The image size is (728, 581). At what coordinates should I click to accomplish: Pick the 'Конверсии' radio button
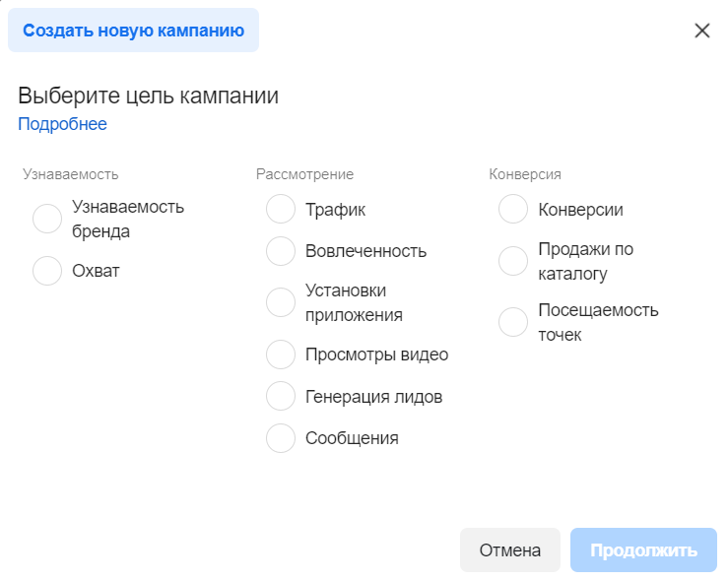[x=513, y=210]
